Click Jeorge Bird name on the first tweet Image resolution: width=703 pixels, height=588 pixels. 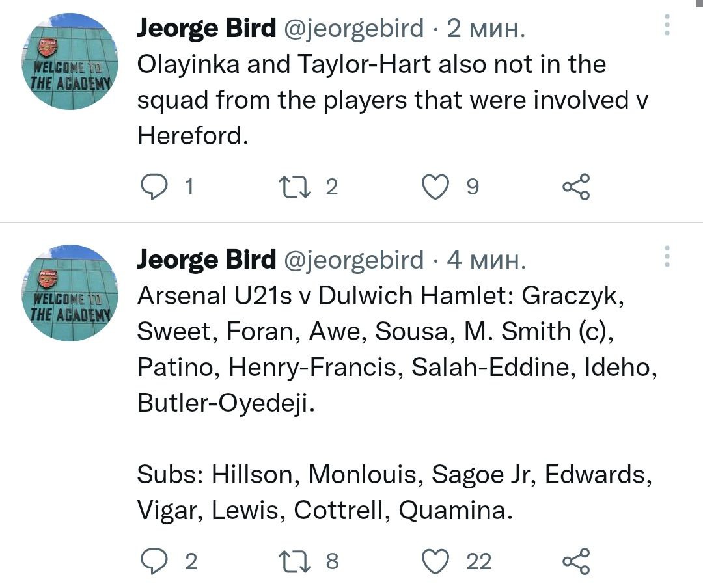tap(206, 28)
